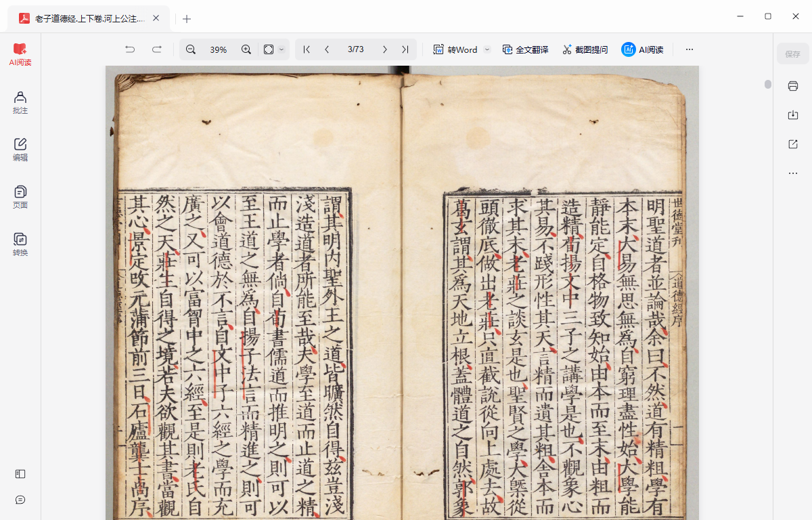The image size is (812, 520).
Task: Close the application window
Action: click(x=797, y=16)
